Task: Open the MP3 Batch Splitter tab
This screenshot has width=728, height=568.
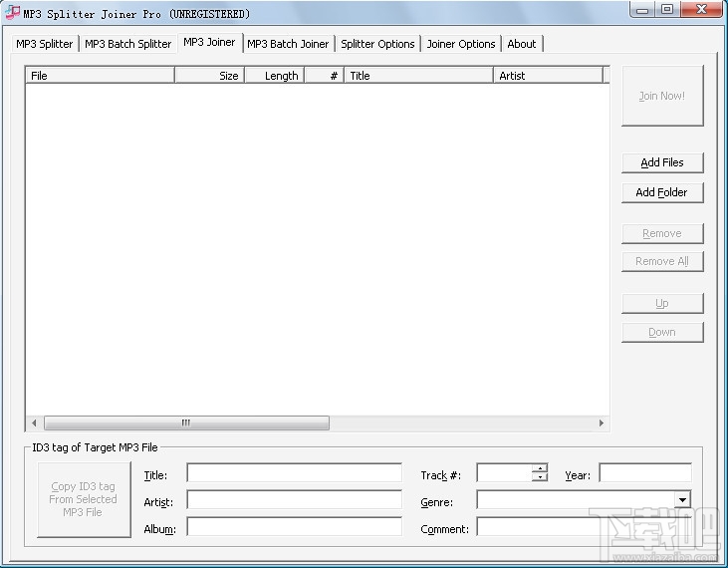Action: pos(128,44)
